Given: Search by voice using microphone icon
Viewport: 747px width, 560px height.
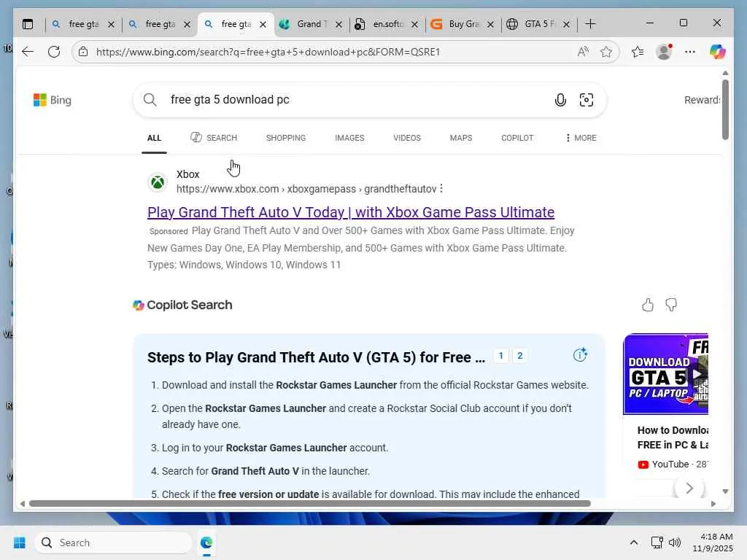Looking at the screenshot, I should pos(560,99).
